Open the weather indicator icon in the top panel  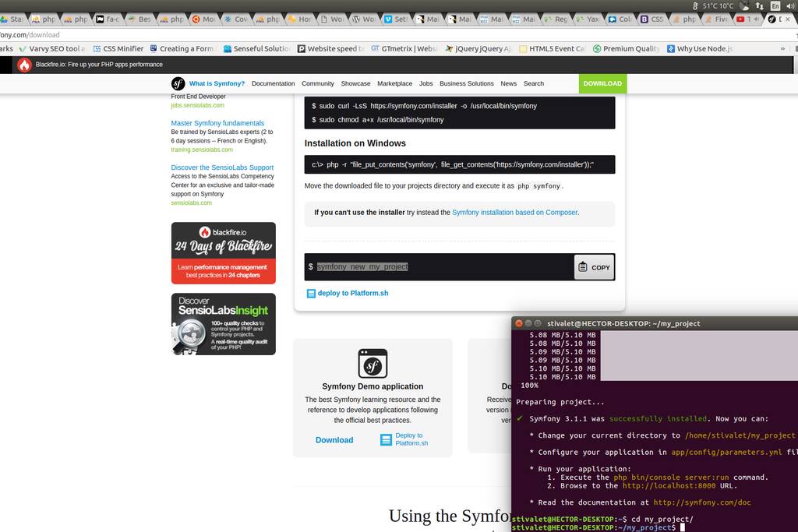(744, 5)
